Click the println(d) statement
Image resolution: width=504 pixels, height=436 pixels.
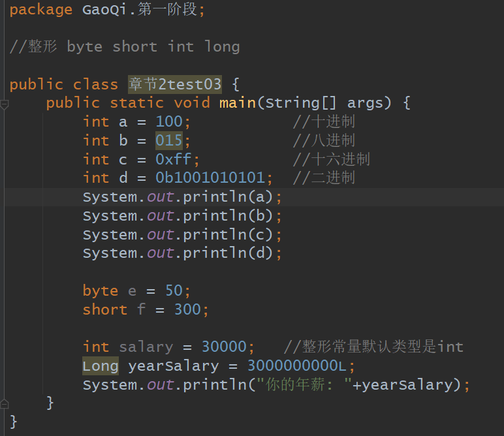pos(182,253)
